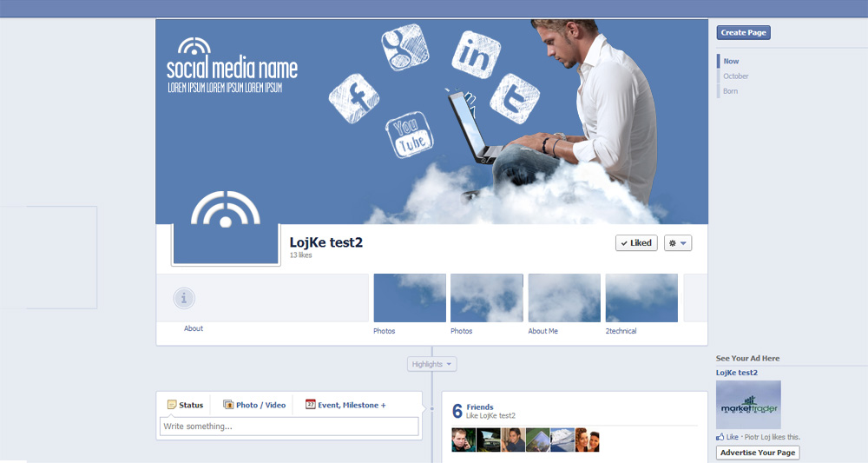Open the 2technical tab thumbnail
Image resolution: width=868 pixels, height=463 pixels.
click(641, 298)
